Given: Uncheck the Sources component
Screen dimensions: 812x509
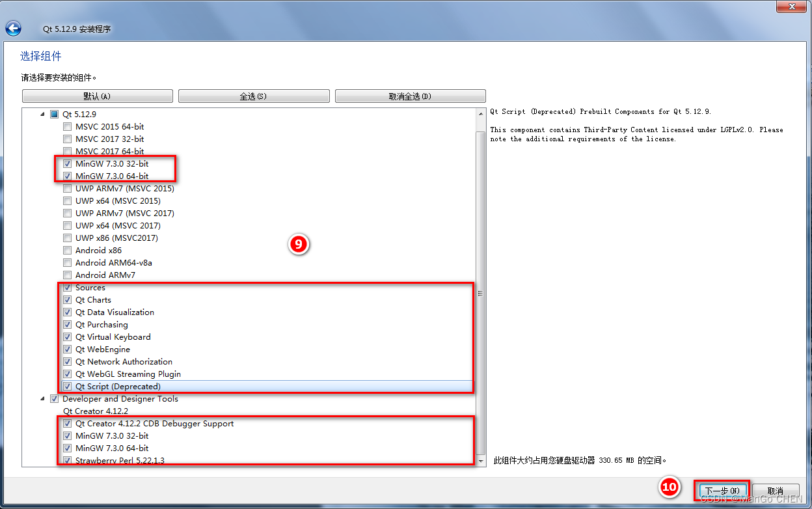Looking at the screenshot, I should tap(68, 287).
